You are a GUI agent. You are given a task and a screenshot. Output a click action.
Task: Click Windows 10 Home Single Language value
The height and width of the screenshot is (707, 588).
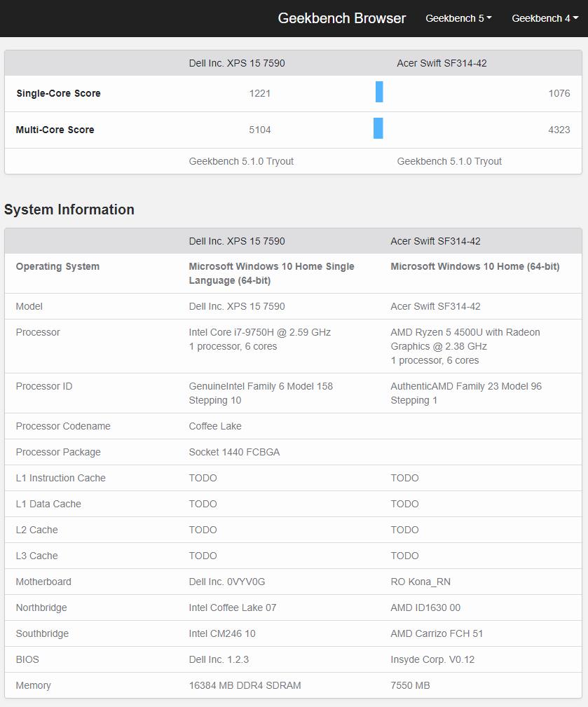point(271,273)
